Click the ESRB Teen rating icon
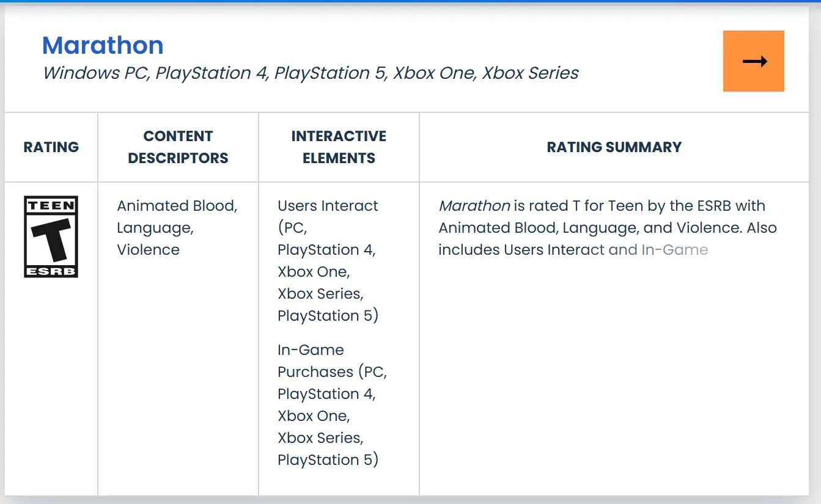 pos(50,236)
